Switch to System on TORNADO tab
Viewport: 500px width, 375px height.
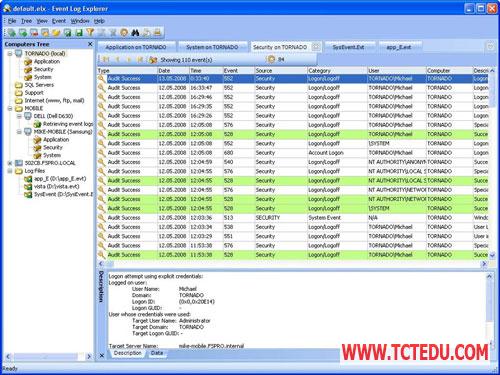(212, 47)
